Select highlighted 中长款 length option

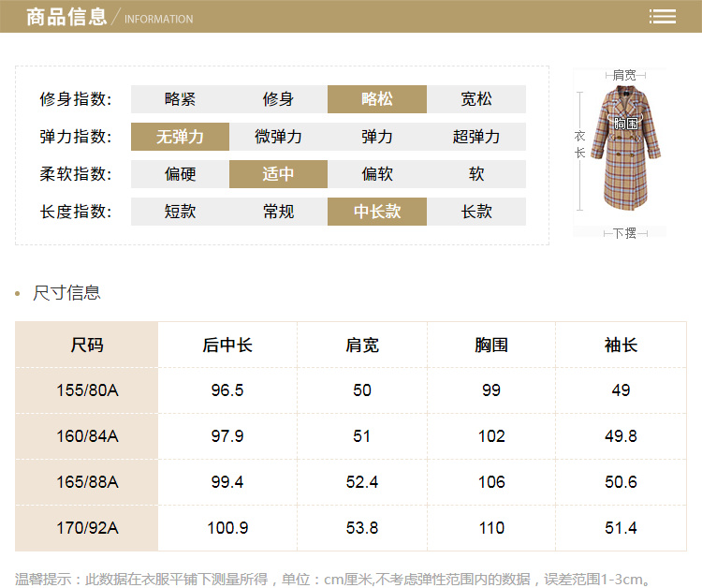pos(377,212)
